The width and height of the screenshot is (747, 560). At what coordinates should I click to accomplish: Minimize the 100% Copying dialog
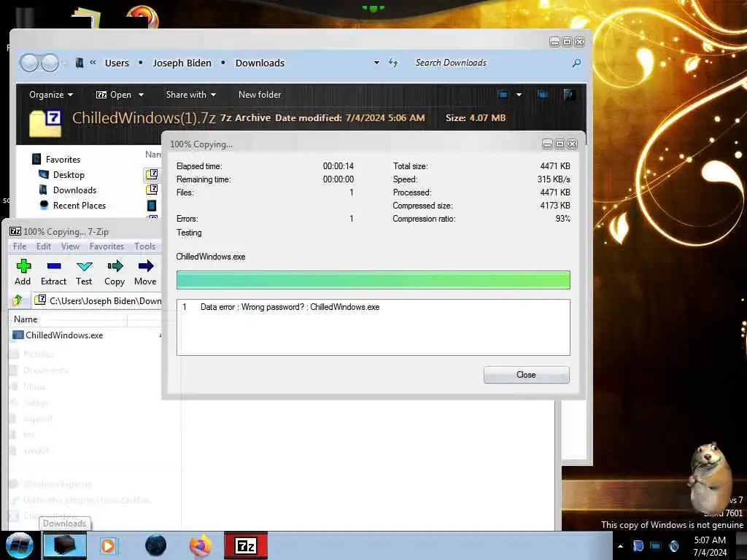pos(547,144)
